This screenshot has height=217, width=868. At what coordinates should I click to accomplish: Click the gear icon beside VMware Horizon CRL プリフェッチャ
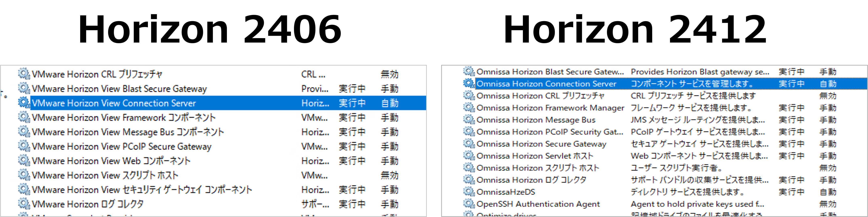tap(24, 74)
